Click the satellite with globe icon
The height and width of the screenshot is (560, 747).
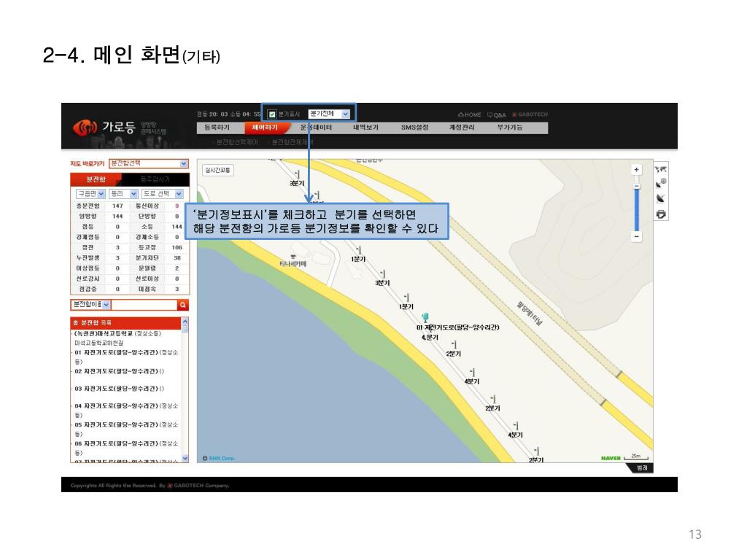click(x=661, y=183)
